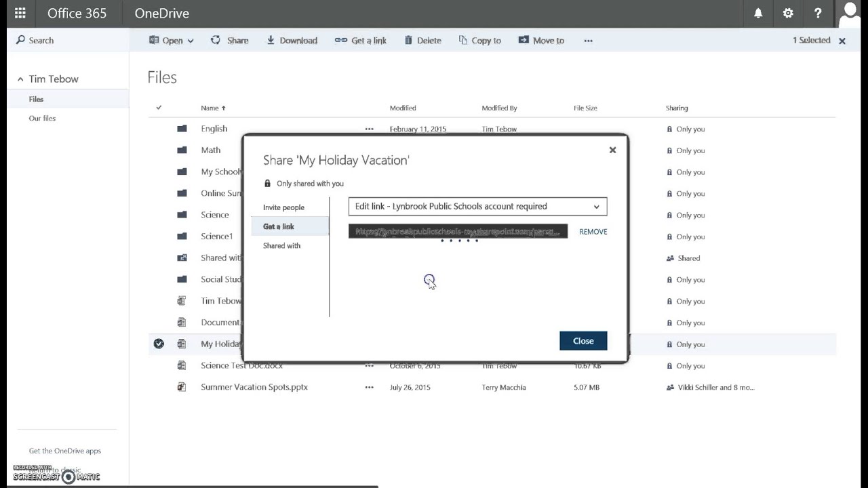The image size is (868, 488).
Task: Open notifications bell icon
Action: 758,13
